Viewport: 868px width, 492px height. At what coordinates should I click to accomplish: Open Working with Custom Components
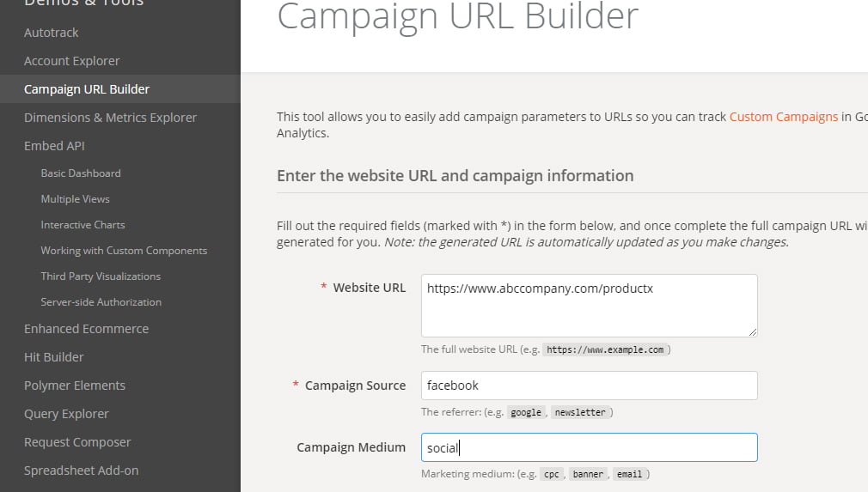[124, 251]
